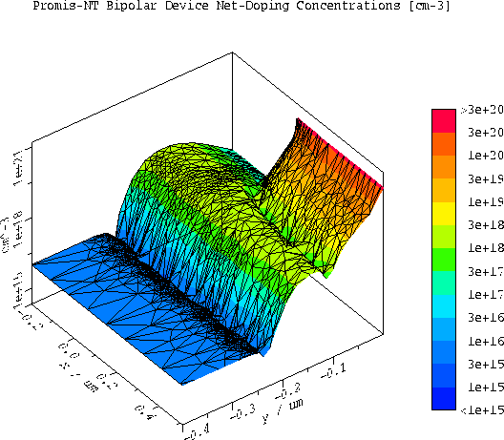Image resolution: width=504 pixels, height=440 pixels.
Task: Select the pink-red top band of the color legend
Action: click(x=444, y=121)
